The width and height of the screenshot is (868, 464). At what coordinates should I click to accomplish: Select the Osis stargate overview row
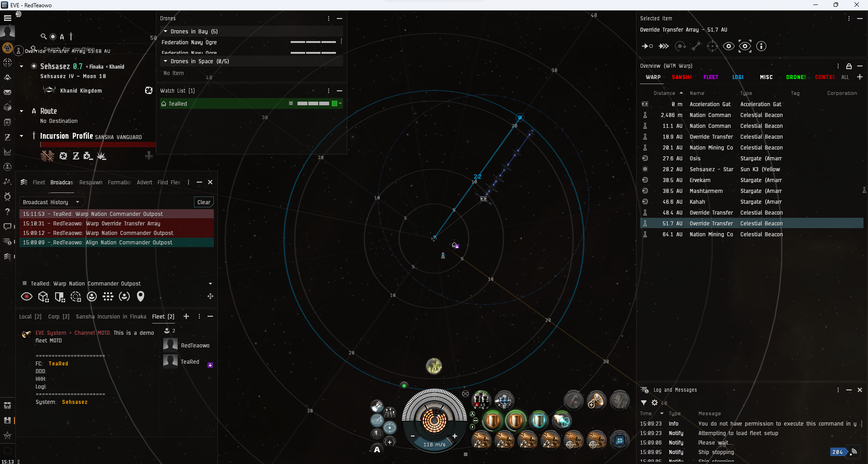751,159
